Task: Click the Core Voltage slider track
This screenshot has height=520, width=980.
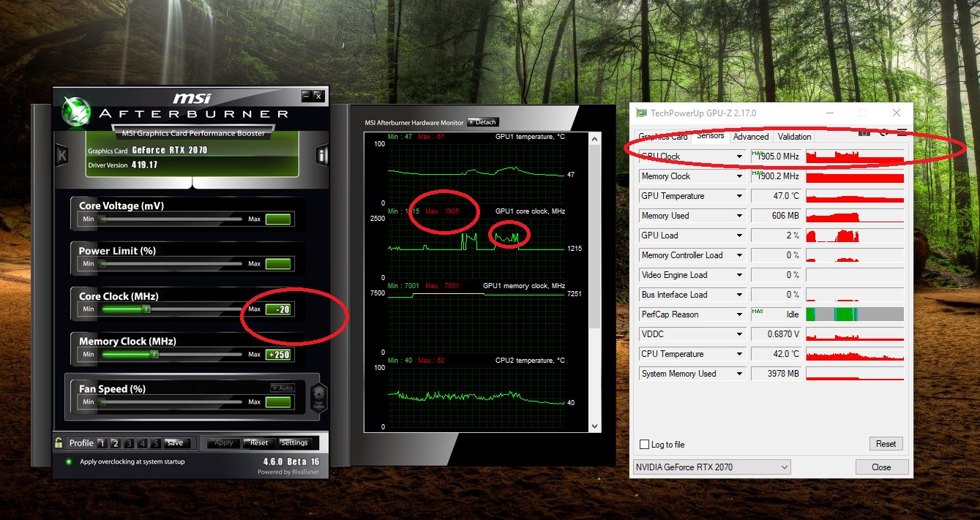Action: click(x=171, y=219)
